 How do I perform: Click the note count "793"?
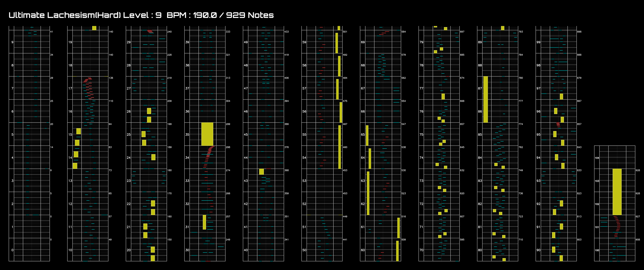(521, 32)
